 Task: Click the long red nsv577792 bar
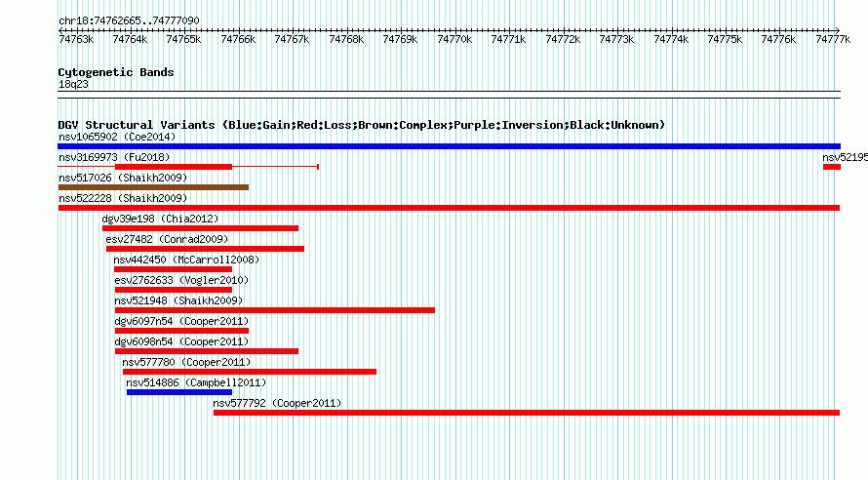point(527,413)
